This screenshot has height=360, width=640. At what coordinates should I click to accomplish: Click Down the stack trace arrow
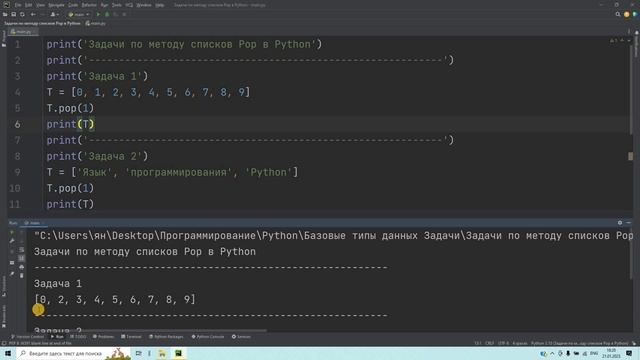(x=22, y=241)
